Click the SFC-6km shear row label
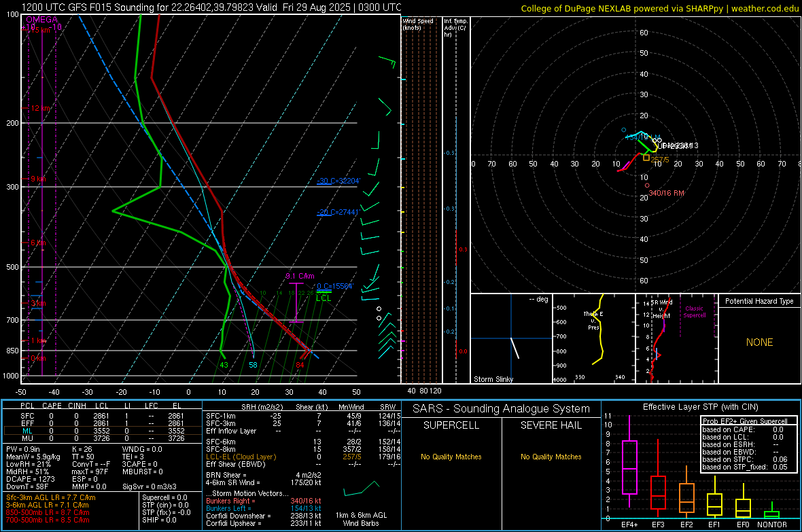This screenshot has width=802, height=532. click(220, 442)
